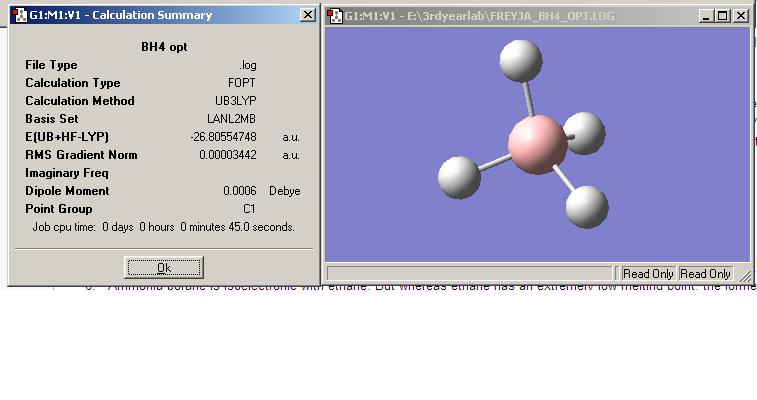Image resolution: width=757 pixels, height=400 pixels.
Task: Click the FREYJA_BH4_OPT.LOG window title bar
Action: click(x=538, y=16)
